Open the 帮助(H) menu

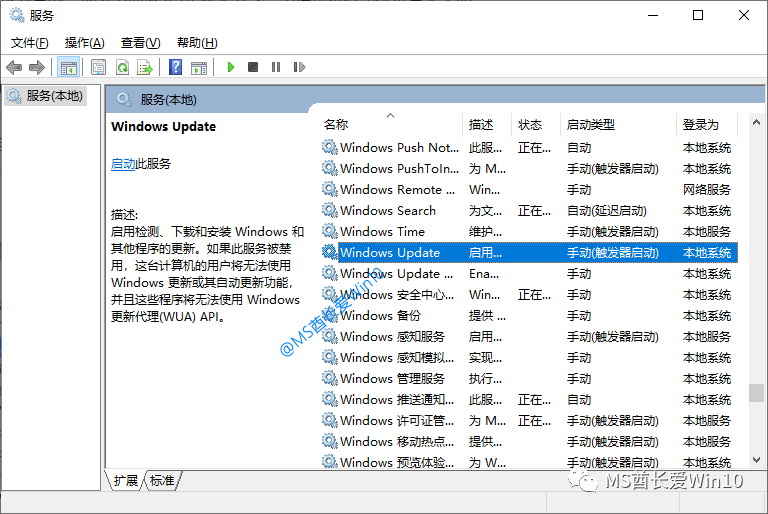coord(197,43)
